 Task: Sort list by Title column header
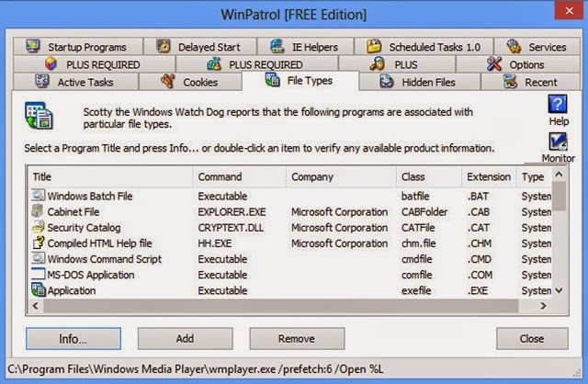point(110,176)
